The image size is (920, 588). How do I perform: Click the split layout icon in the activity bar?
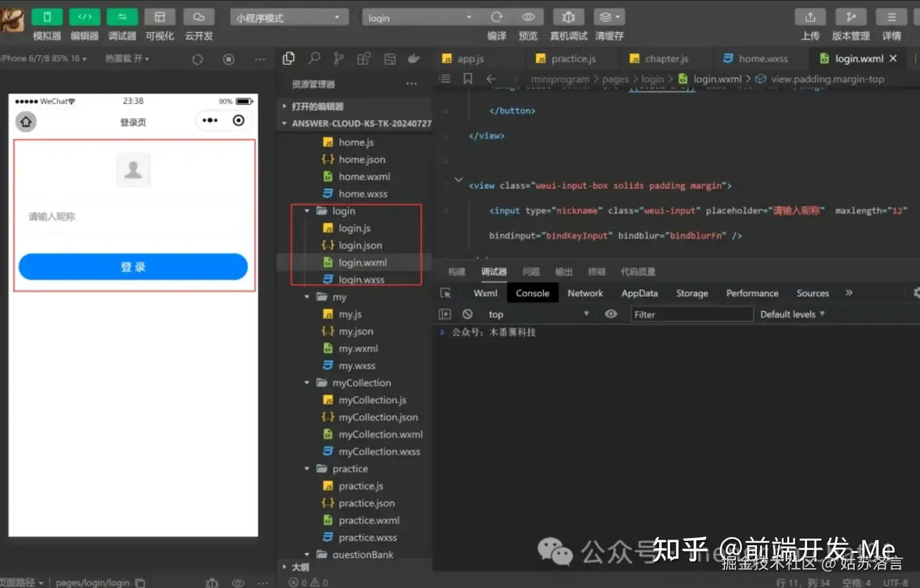tap(390, 59)
